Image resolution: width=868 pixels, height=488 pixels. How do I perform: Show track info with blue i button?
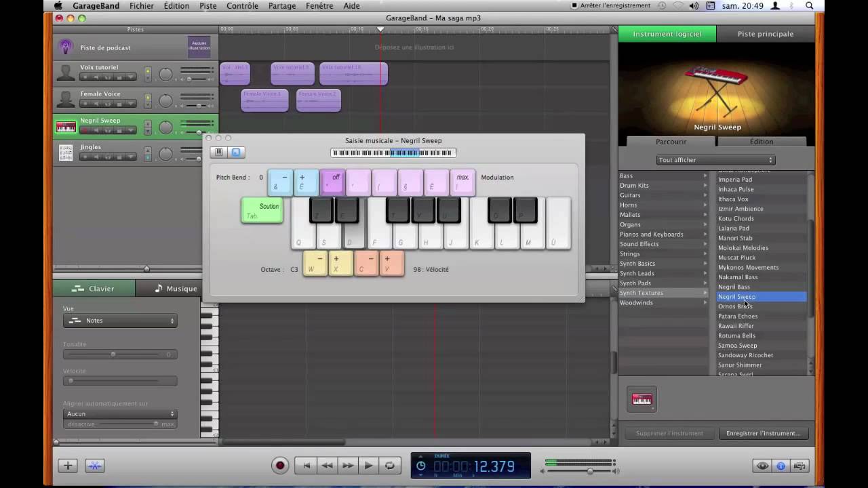pos(781,466)
